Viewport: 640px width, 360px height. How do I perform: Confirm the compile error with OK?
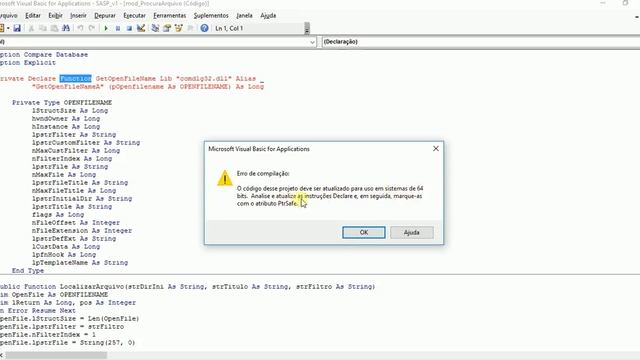tap(364, 232)
